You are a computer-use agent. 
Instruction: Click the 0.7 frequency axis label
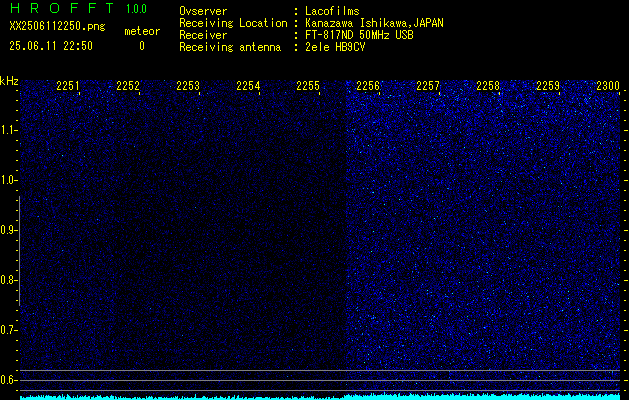[7, 330]
